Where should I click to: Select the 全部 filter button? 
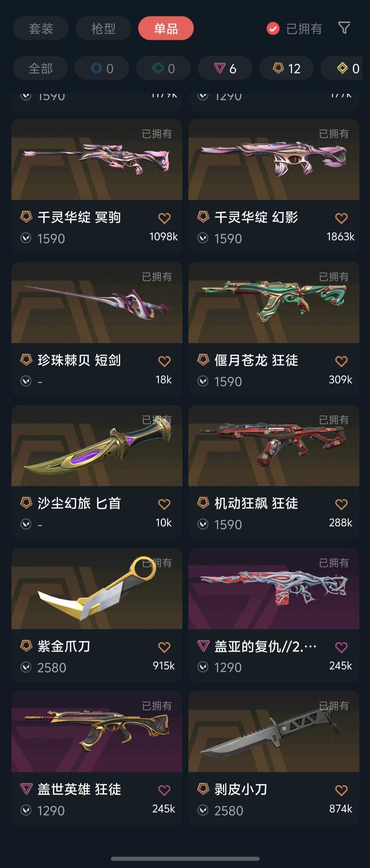click(x=40, y=68)
